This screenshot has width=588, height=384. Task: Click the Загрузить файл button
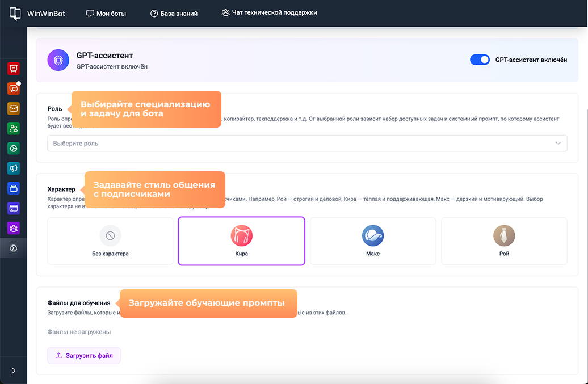pos(84,356)
